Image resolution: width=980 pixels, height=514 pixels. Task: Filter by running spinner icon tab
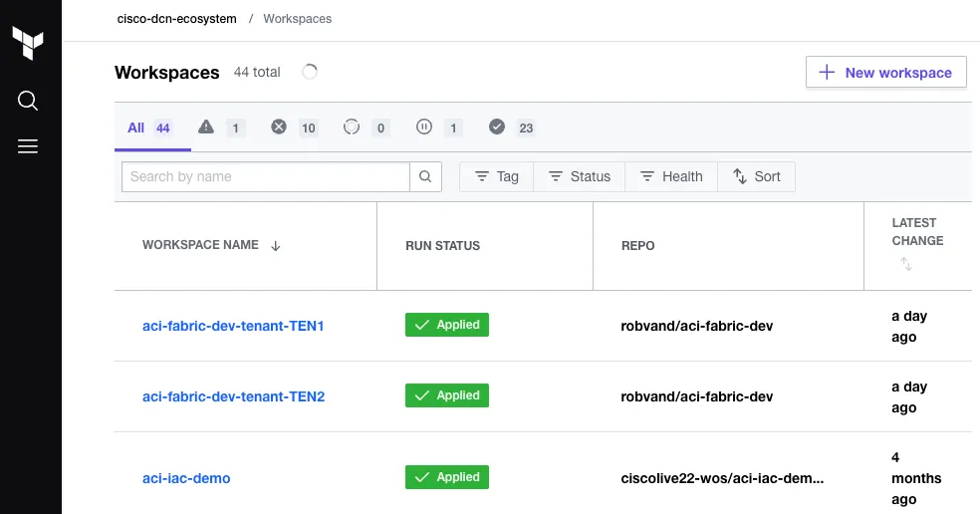366,128
